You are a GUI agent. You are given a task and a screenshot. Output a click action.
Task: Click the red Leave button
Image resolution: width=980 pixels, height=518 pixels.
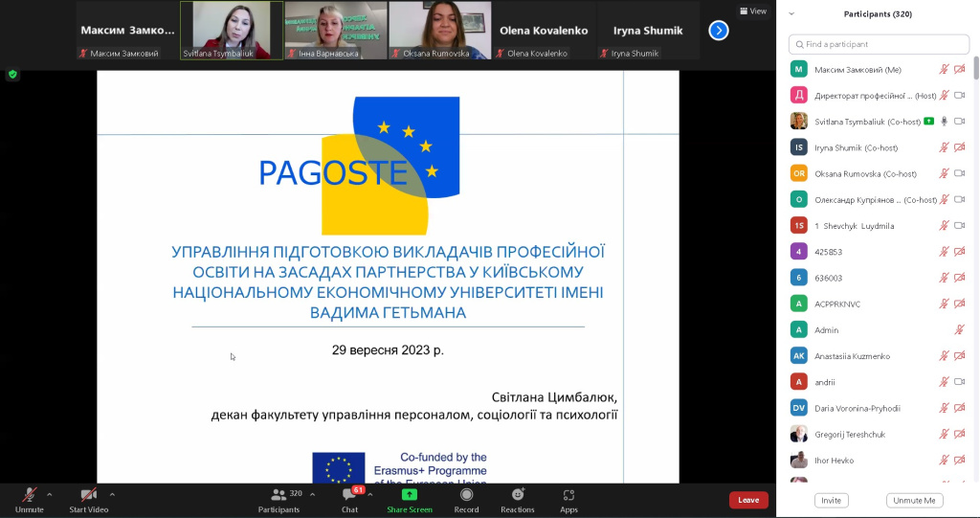coord(748,500)
